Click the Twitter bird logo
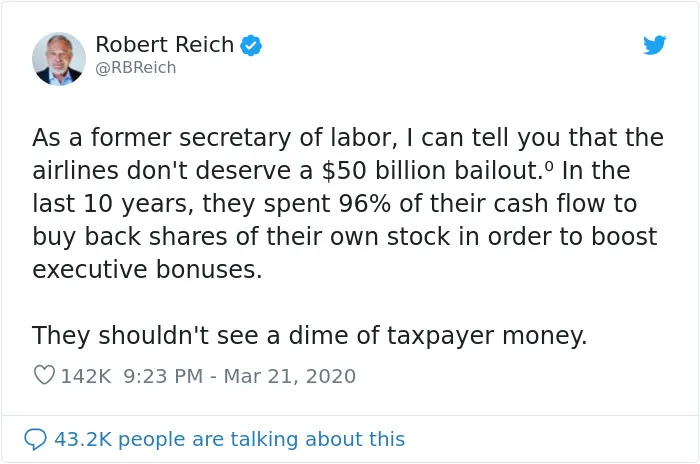This screenshot has width=700, height=464. pyautogui.click(x=654, y=45)
